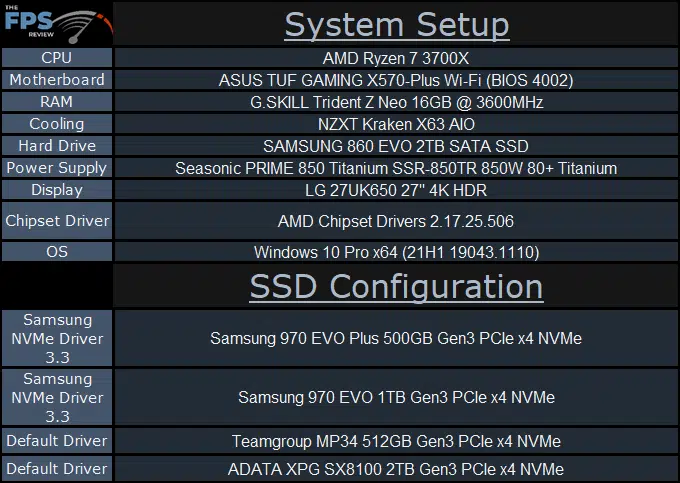Click 'Samsung NVMe Driver 3.3' beside 970 EVO 1TB

point(57,397)
